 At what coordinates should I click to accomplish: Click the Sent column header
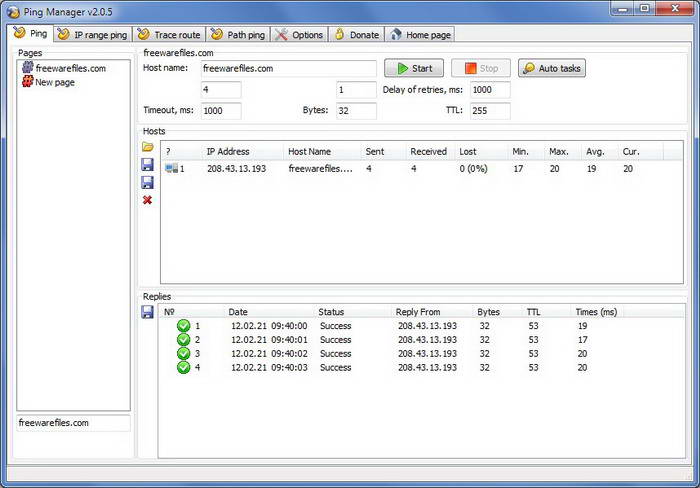click(383, 151)
